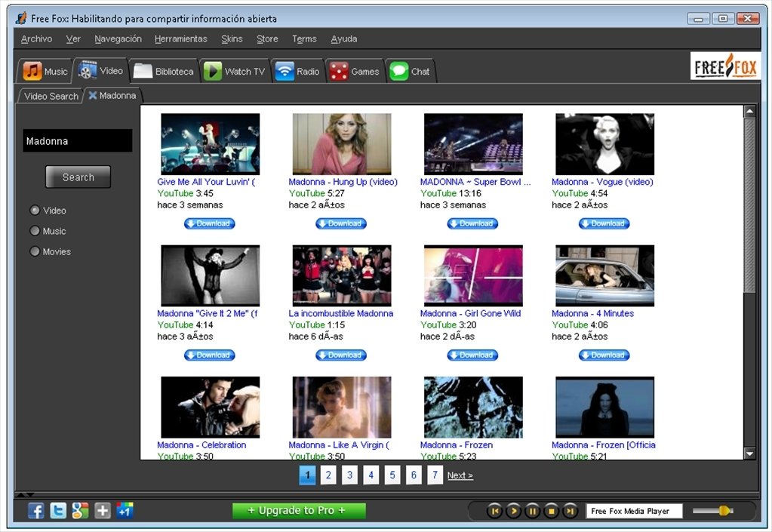The width and height of the screenshot is (772, 532).
Task: Go to results page 6
Action: [x=414, y=475]
